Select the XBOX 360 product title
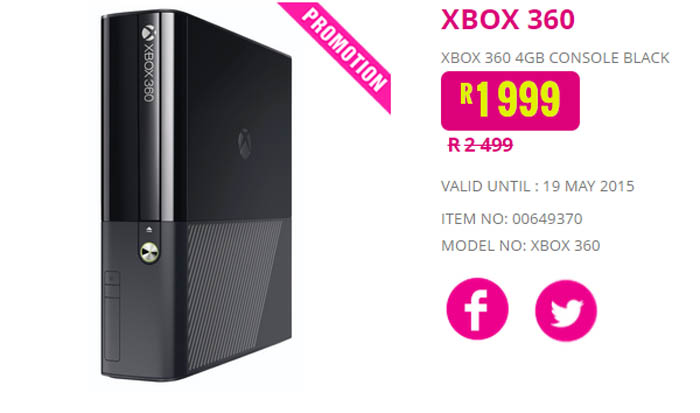700x413 pixels. pyautogui.click(x=508, y=20)
